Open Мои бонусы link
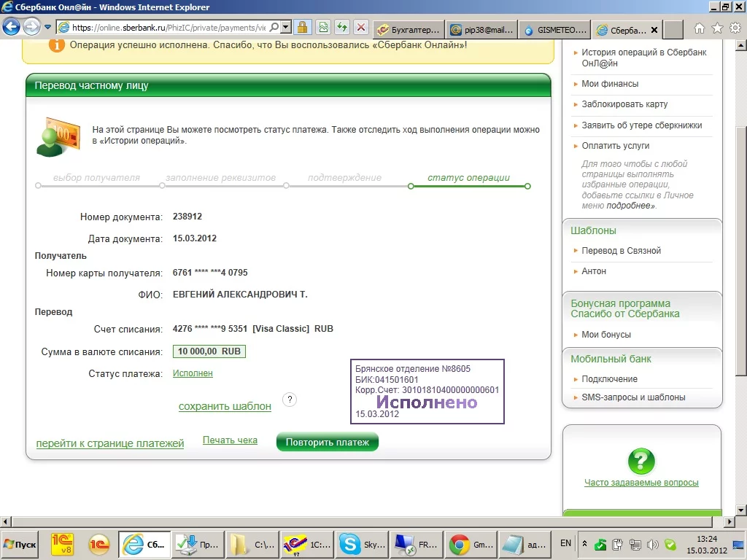Viewport: 747px width, 560px height. point(606,335)
